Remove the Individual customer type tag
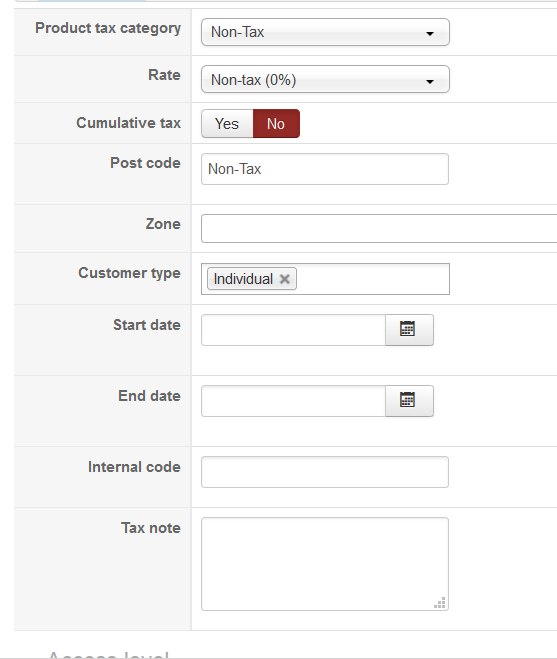 pos(285,279)
